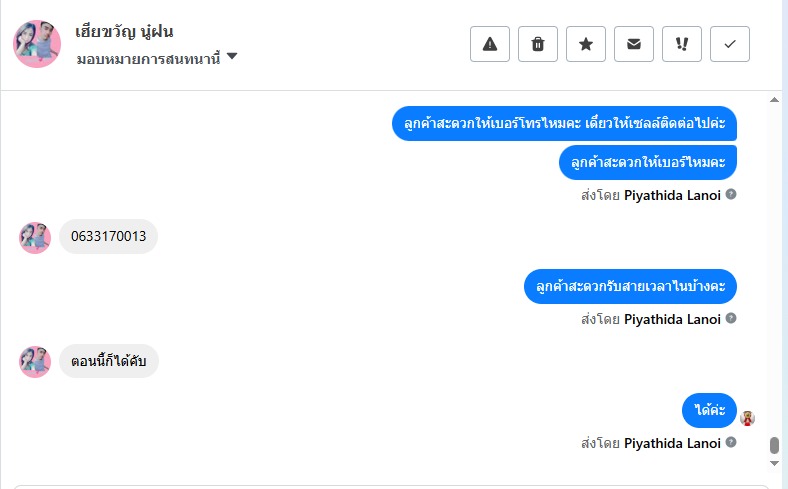788x489 pixels.
Task: Open customer profile picture in header
Action: coord(37,44)
